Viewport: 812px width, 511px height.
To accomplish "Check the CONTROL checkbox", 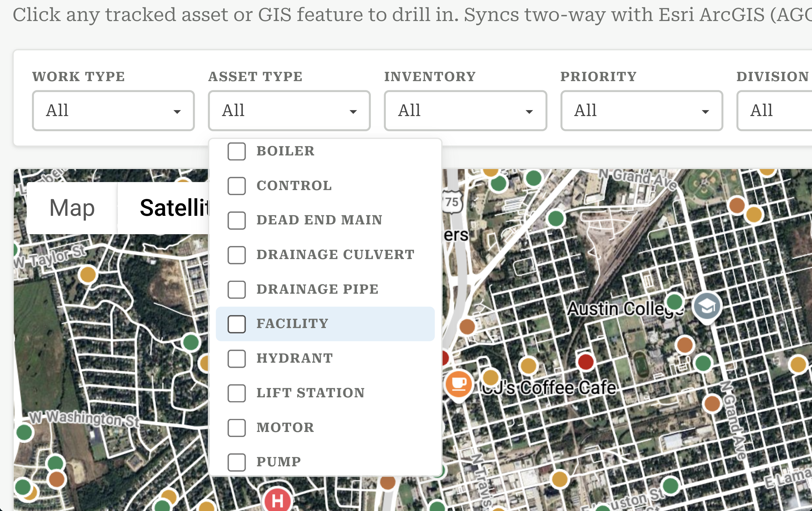I will point(236,186).
